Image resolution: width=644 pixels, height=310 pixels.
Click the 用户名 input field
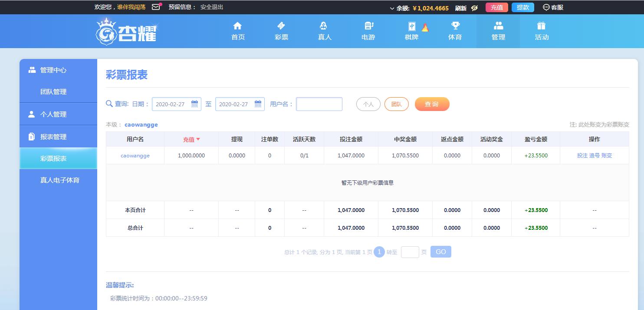[x=319, y=104]
